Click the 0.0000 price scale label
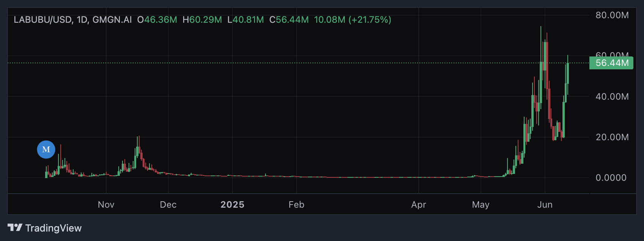 tap(611, 178)
